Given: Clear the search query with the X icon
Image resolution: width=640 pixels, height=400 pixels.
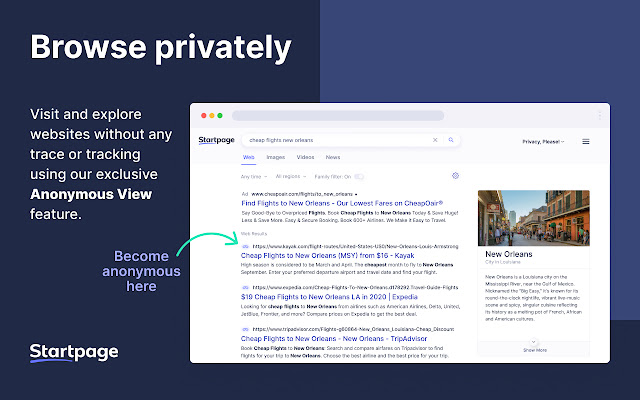Looking at the screenshot, I should point(435,140).
